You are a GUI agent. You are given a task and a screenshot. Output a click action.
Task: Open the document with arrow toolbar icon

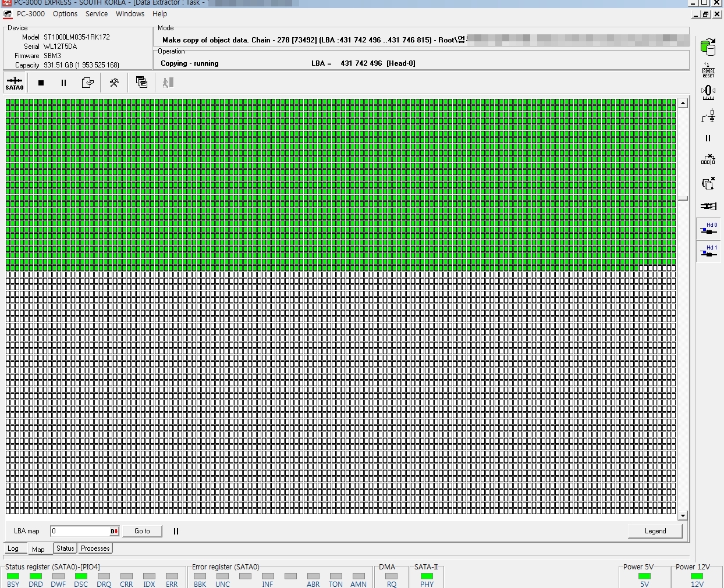[x=88, y=83]
